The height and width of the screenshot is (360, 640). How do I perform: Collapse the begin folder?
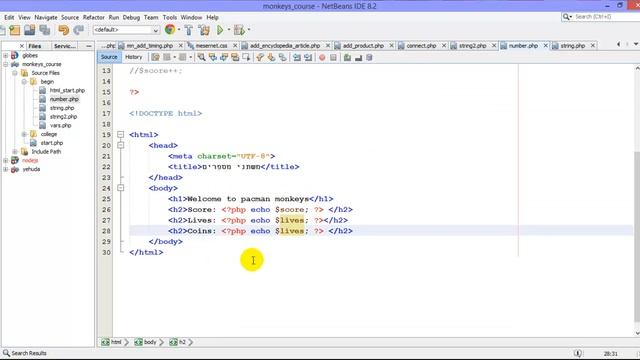24,82
